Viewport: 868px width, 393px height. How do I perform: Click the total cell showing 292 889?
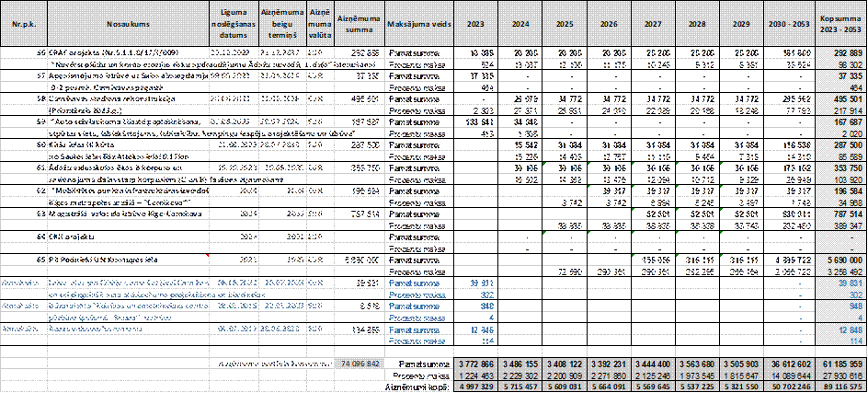click(841, 55)
